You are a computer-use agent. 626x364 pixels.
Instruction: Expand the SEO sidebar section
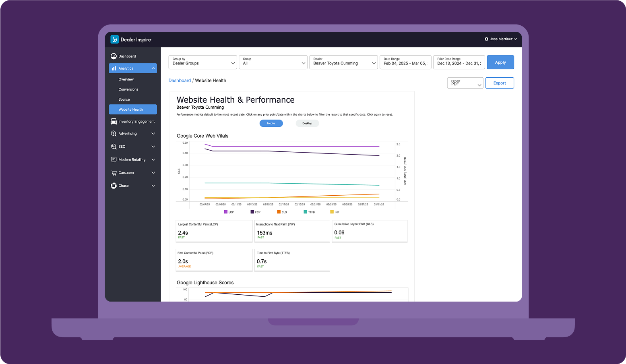point(153,147)
